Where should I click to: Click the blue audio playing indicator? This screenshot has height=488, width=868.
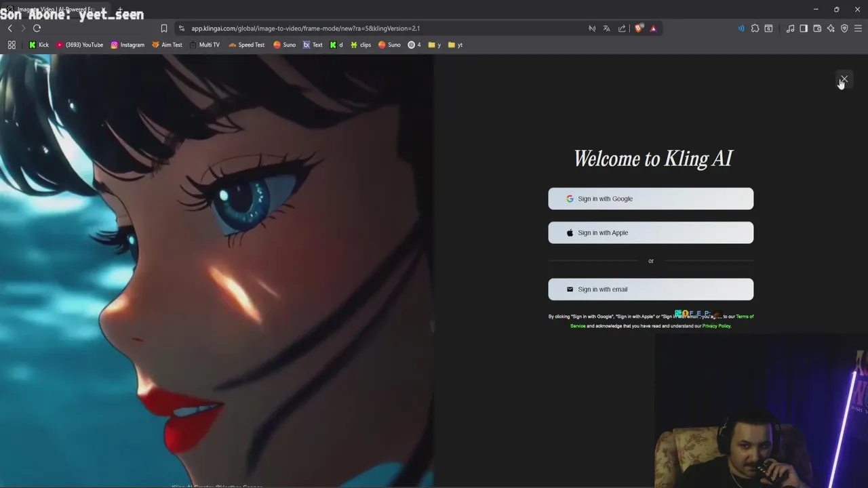[741, 28]
